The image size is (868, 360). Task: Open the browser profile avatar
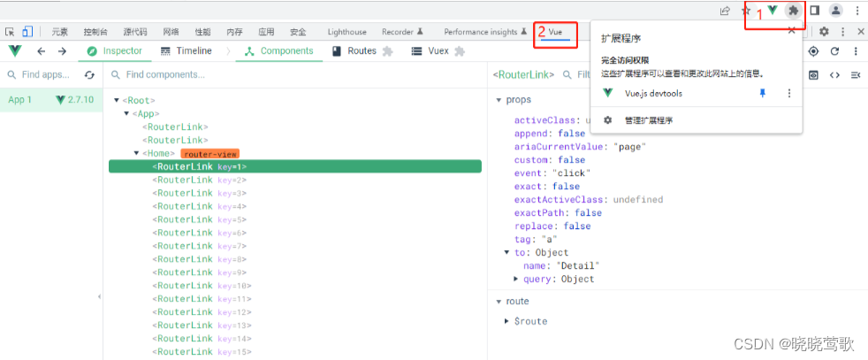(x=836, y=10)
